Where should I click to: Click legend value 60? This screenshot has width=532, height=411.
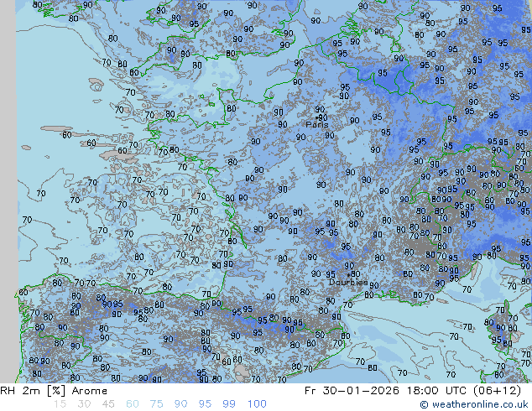(133, 404)
